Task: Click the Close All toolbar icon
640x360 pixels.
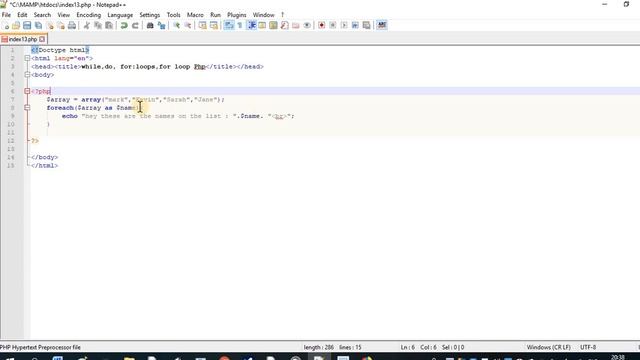Action: pos(61,25)
